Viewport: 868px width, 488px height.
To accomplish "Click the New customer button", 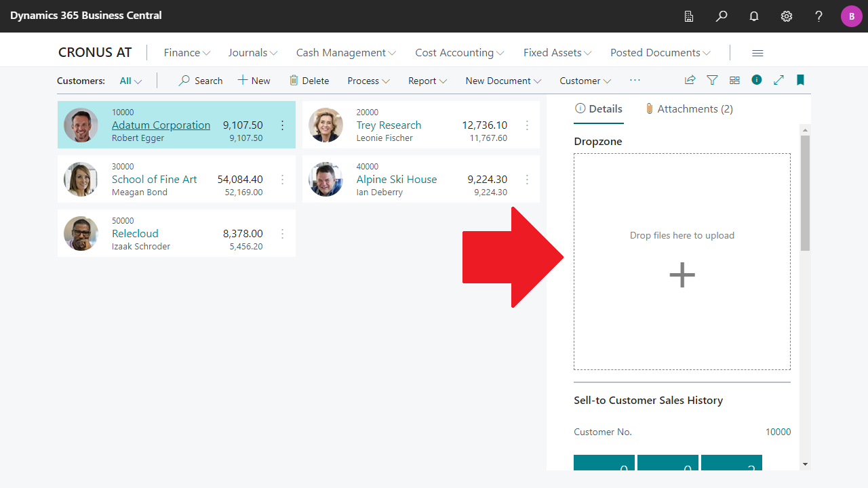I will pos(254,81).
